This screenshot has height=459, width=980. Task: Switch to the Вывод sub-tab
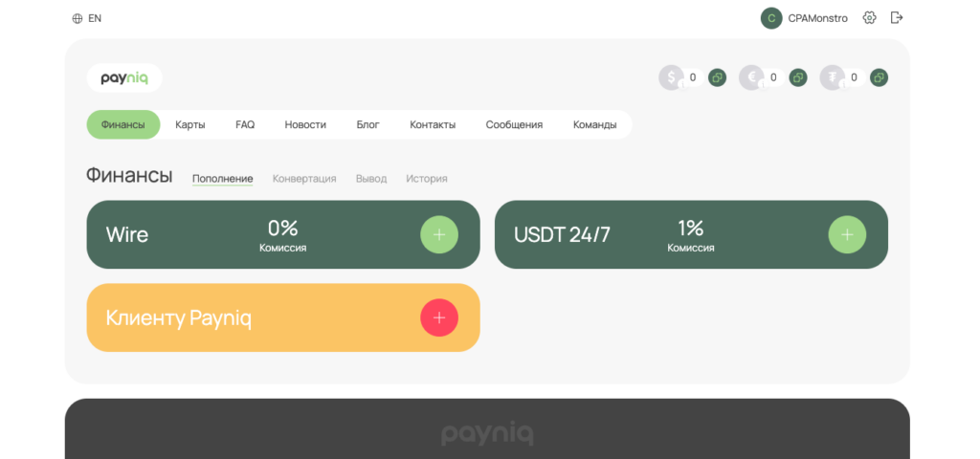[371, 179]
